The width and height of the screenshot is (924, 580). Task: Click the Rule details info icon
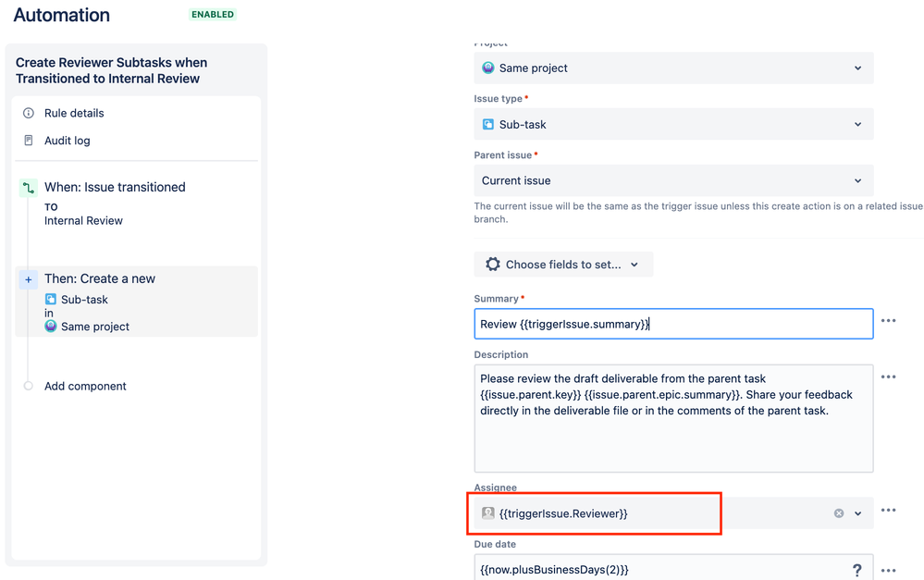29,113
